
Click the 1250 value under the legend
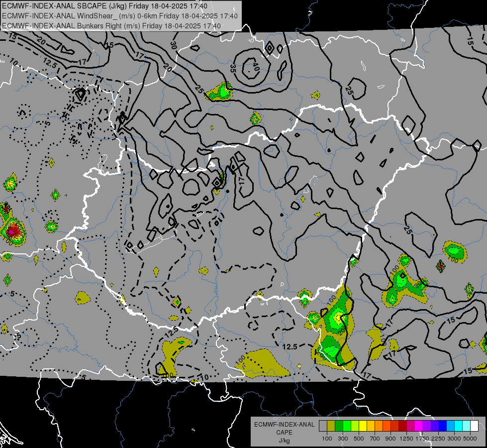tap(406, 439)
